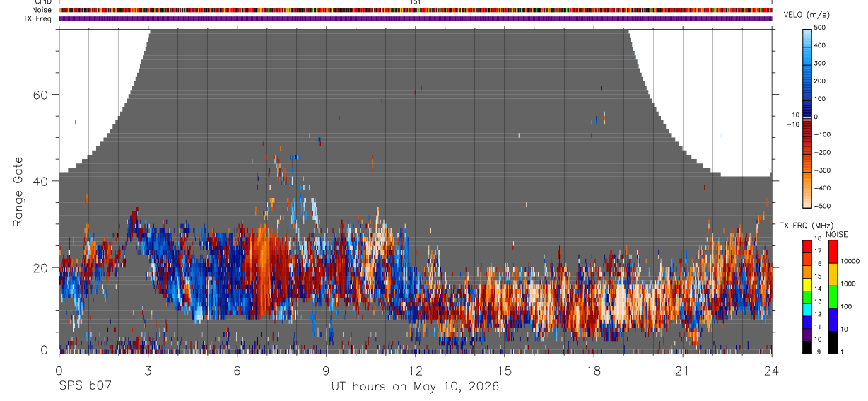868x401 pixels.
Task: Click the blue segment of the NOISE bar
Action: point(833,319)
